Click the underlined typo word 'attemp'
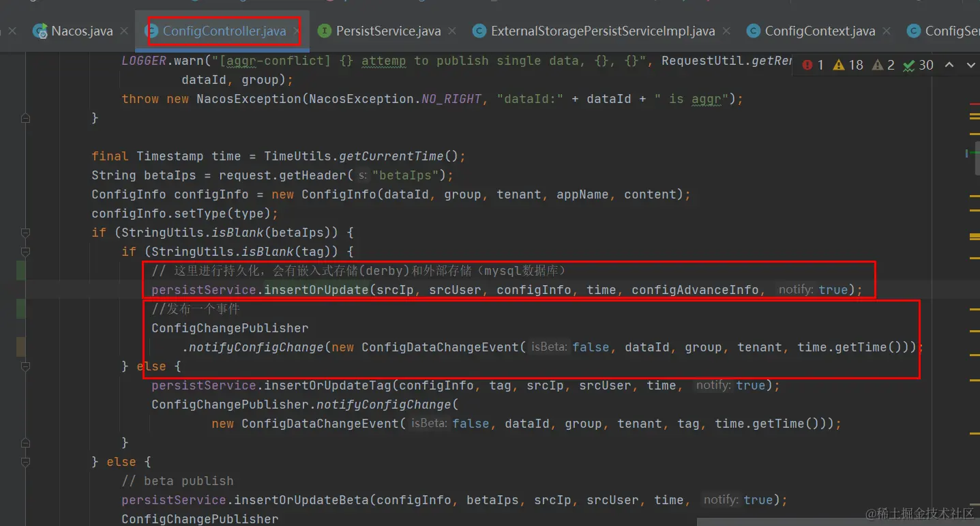This screenshot has height=526, width=980. [383, 61]
